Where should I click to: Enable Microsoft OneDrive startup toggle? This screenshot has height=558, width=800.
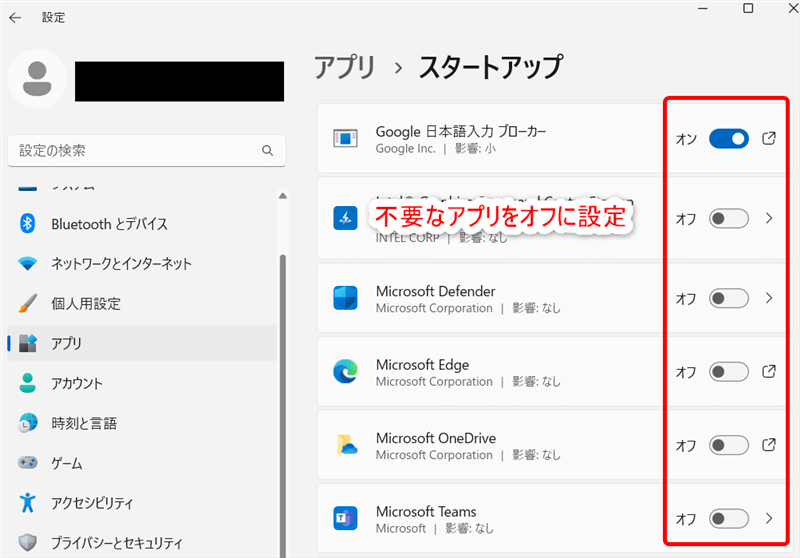[x=729, y=445]
